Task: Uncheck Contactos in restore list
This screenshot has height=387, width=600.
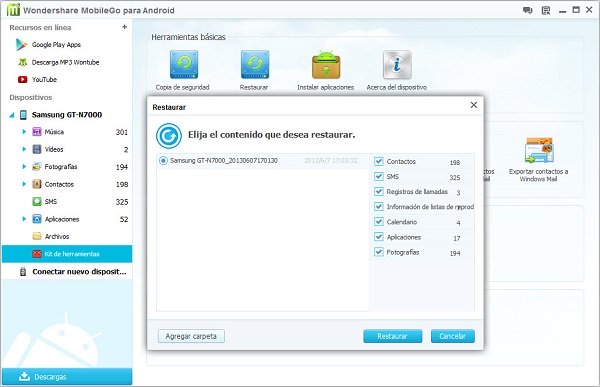Action: (x=379, y=162)
